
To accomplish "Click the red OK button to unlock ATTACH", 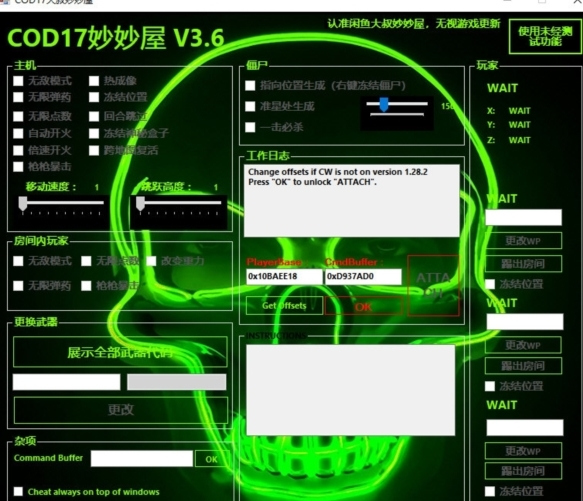I will tap(363, 307).
